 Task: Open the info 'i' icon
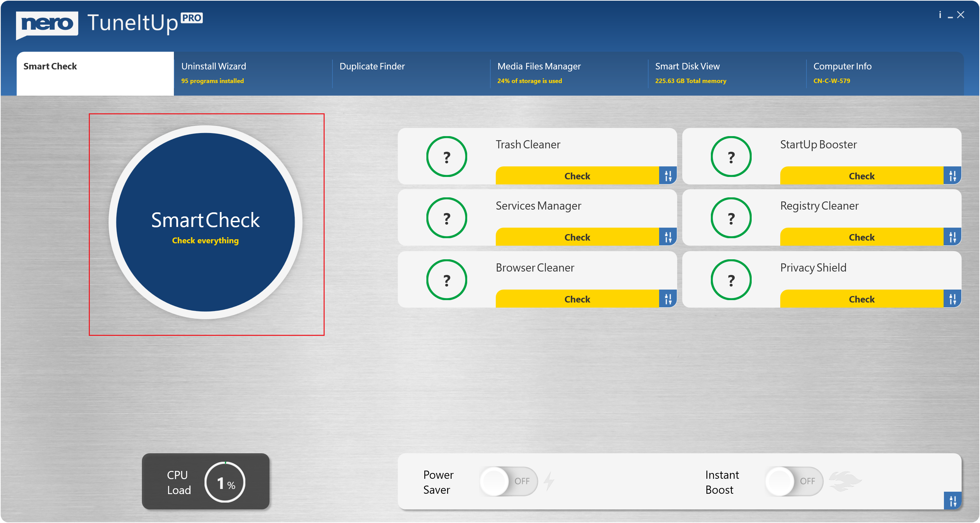tap(940, 15)
